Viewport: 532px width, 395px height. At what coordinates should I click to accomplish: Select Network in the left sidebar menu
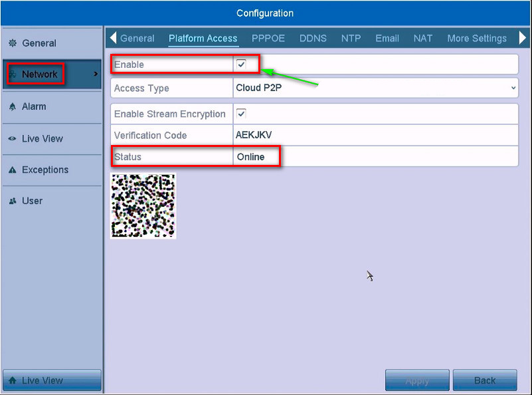point(52,74)
